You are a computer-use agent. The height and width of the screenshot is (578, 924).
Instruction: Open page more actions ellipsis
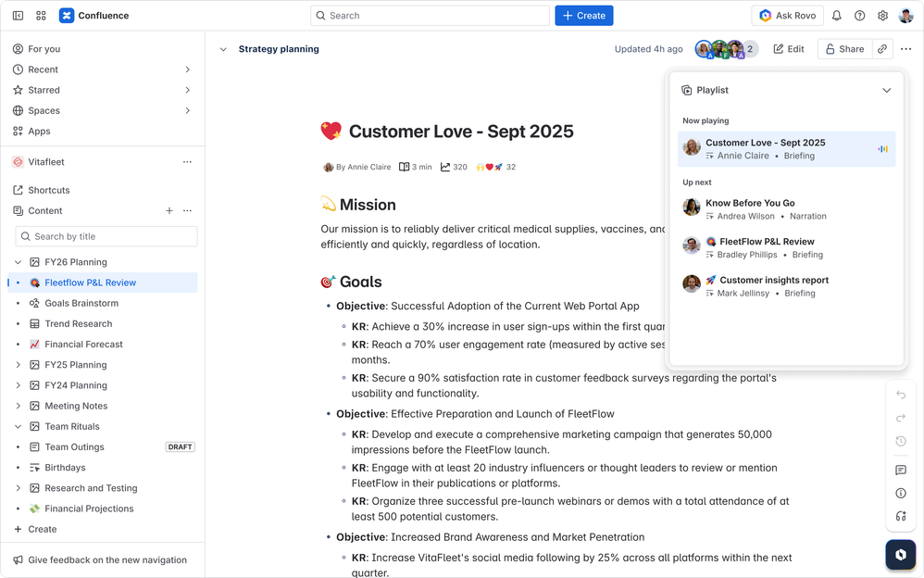click(x=905, y=49)
